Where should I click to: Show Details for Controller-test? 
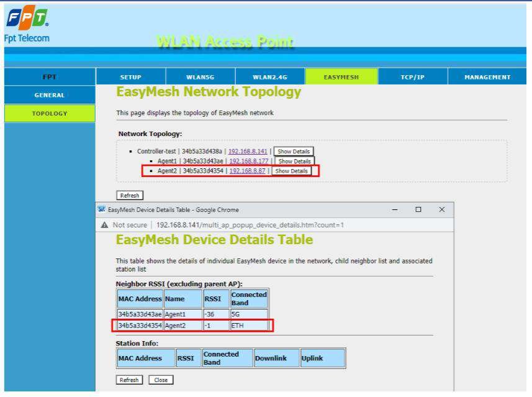tap(294, 151)
